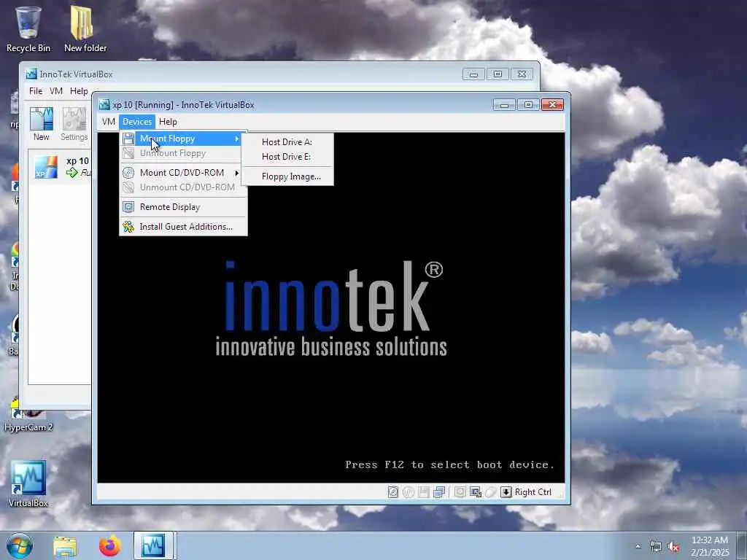The image size is (747, 560).
Task: Open File Explorer from the taskbar
Action: (x=65, y=546)
